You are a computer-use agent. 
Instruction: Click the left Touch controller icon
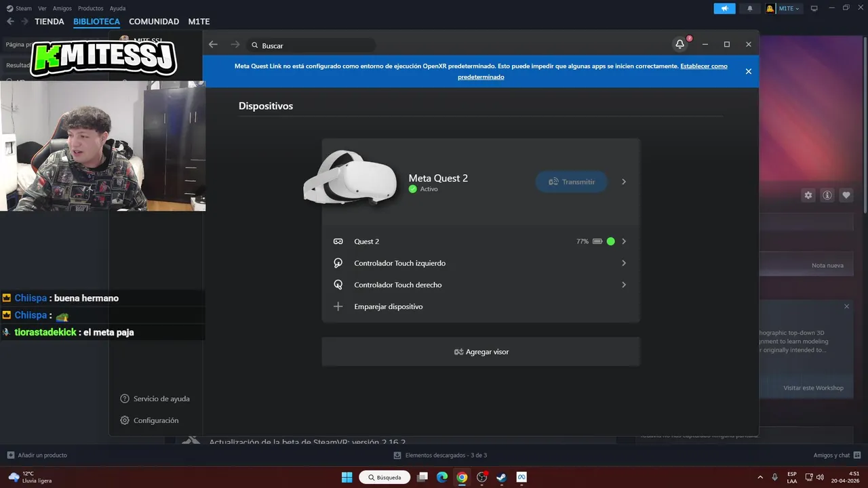tap(338, 263)
